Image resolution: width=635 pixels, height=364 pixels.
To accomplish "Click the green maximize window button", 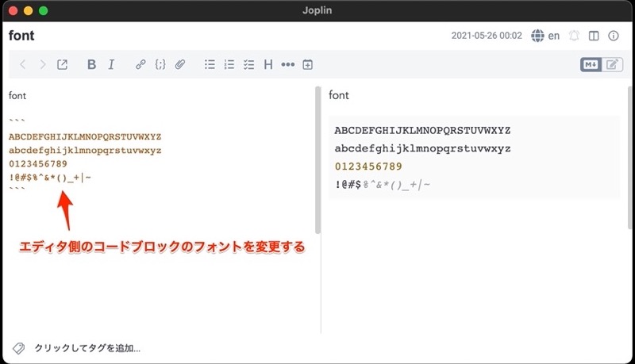I will [44, 11].
